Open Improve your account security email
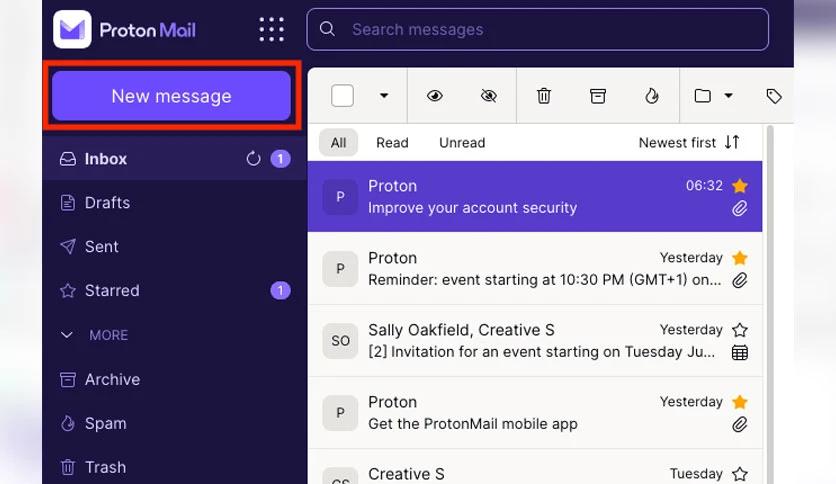The width and height of the screenshot is (836, 484). click(535, 197)
